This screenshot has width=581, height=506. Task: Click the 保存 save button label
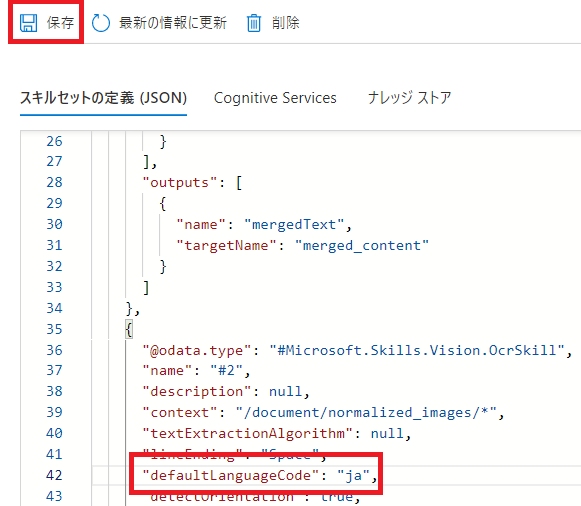click(x=60, y=23)
